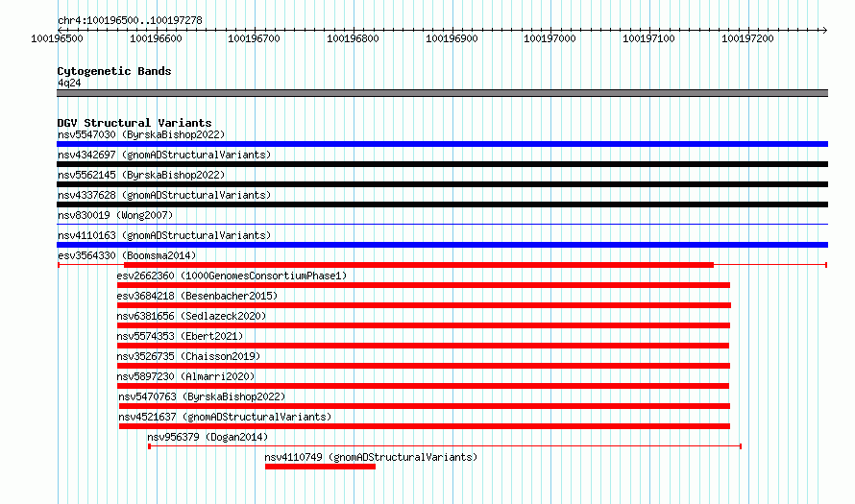Screen dimensions: 855x504
Task: Click ruler position 100196500
Action: 58,38
